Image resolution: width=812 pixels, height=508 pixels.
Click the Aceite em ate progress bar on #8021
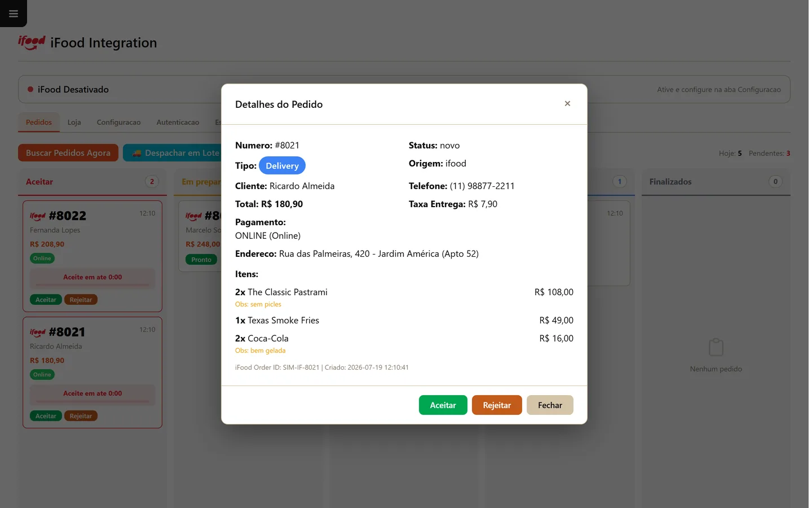92,394
